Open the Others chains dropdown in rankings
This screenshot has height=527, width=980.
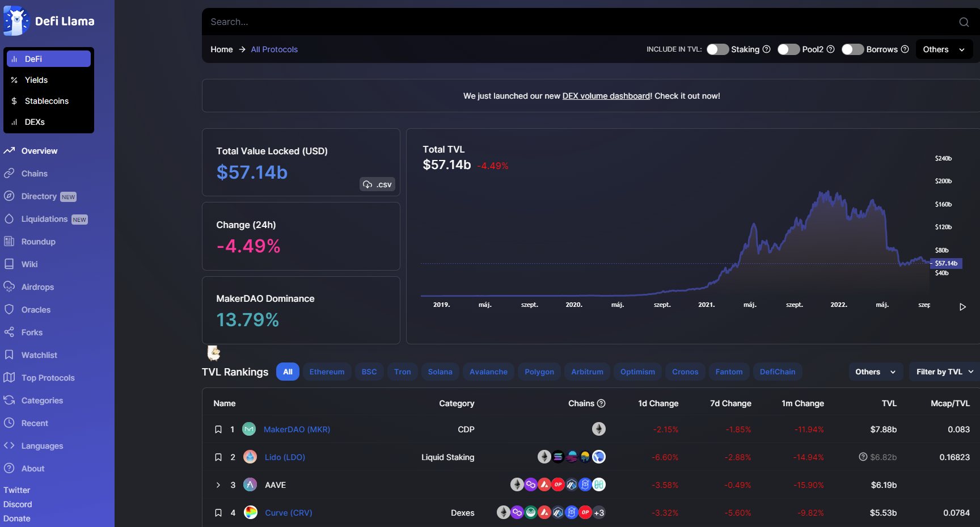coord(875,372)
